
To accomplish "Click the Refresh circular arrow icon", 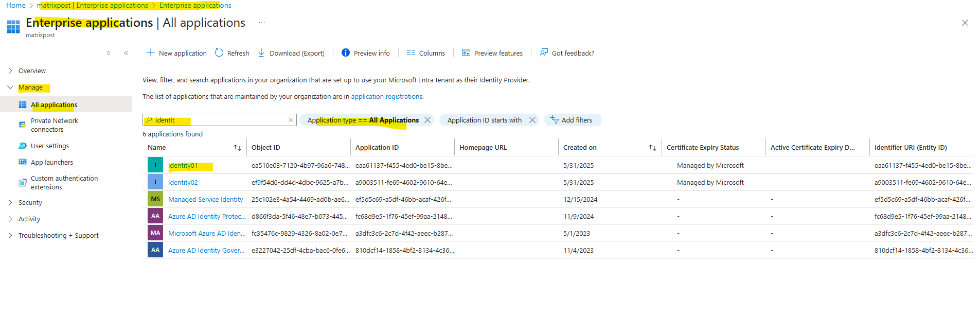I will click(219, 52).
